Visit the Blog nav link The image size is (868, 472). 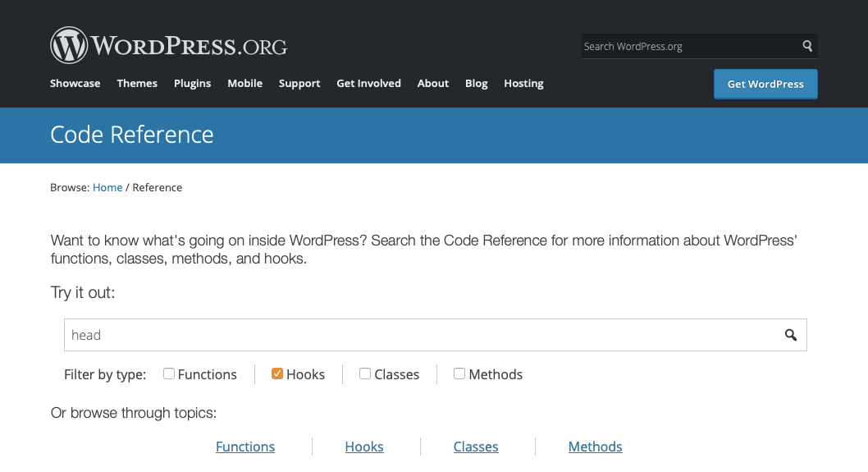click(476, 83)
